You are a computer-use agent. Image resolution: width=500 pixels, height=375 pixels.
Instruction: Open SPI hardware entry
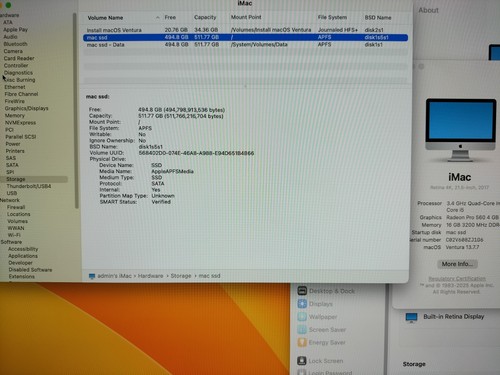click(x=10, y=172)
